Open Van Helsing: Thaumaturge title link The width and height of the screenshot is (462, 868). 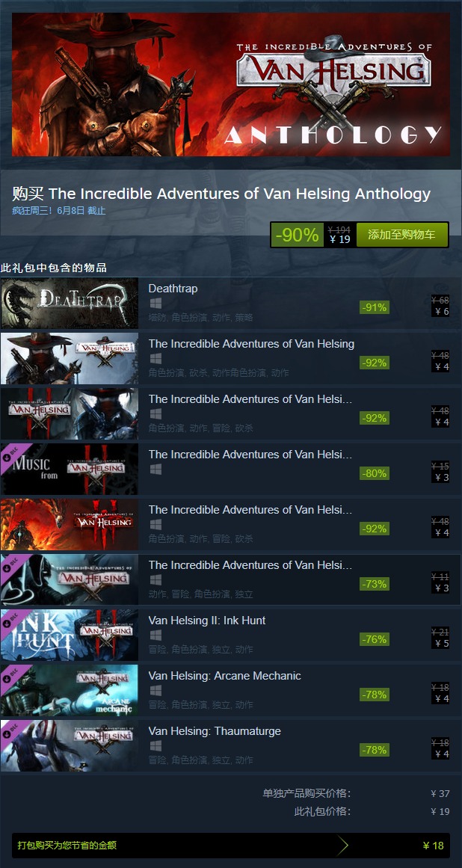pyautogui.click(x=215, y=731)
